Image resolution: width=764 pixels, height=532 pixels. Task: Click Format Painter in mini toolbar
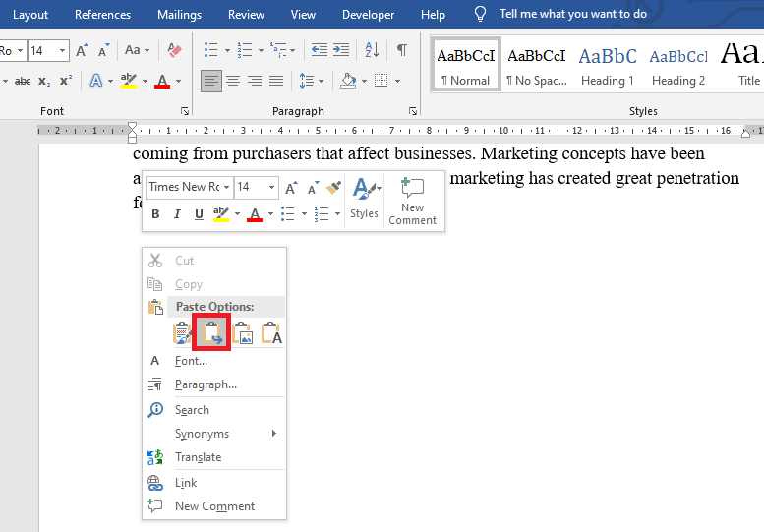333,188
